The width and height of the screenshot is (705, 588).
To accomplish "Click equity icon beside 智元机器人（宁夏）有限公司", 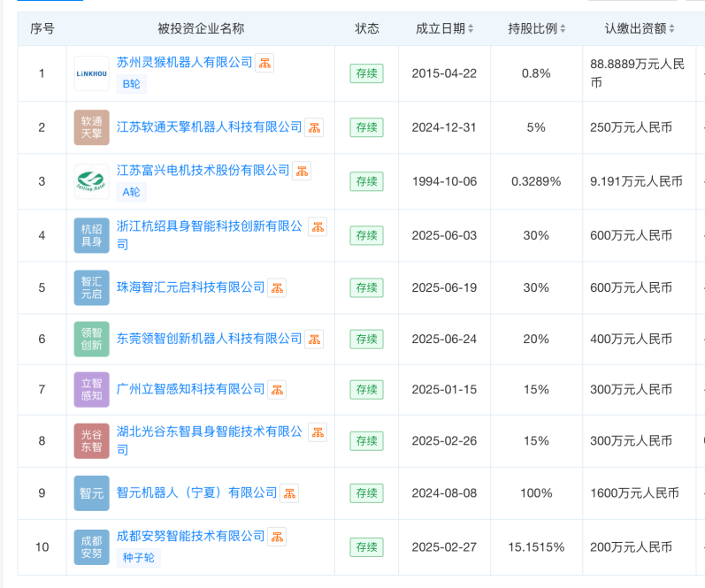I will coord(289,493).
